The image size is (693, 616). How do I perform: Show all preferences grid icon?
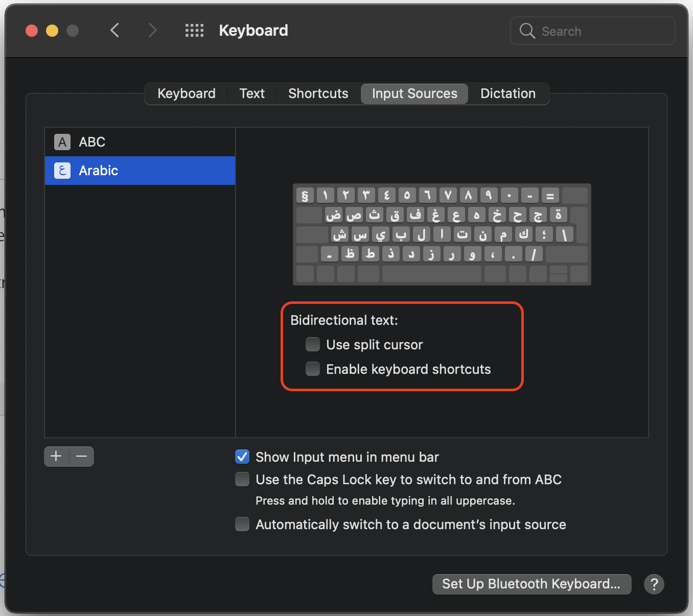[x=194, y=31]
